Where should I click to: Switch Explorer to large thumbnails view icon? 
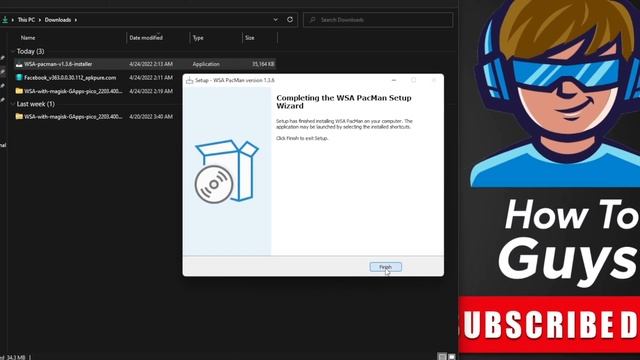(x=451, y=357)
